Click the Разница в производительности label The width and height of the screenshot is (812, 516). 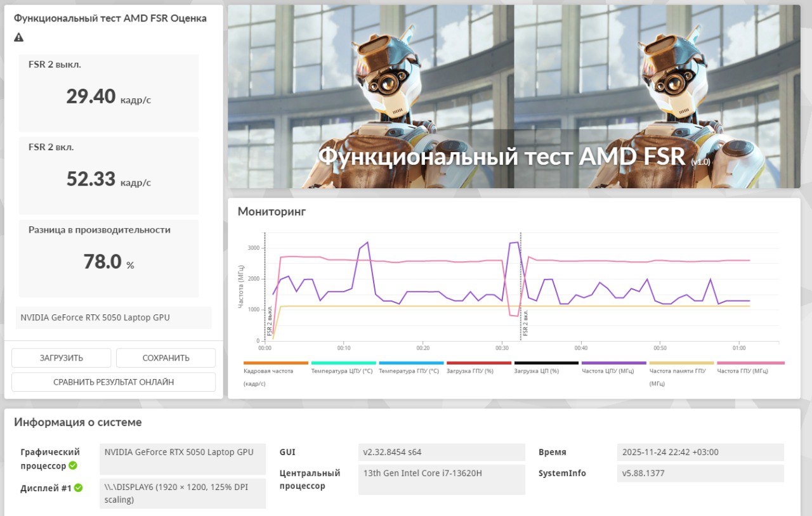click(100, 229)
